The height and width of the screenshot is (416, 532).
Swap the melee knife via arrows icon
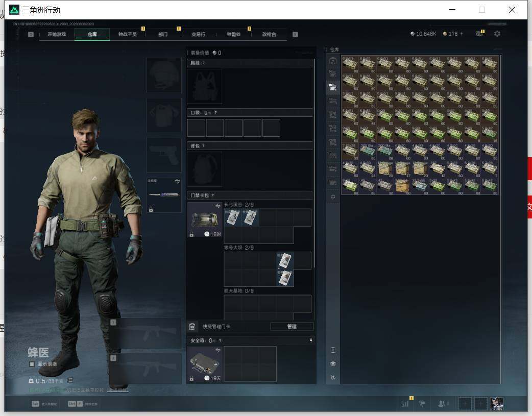pos(177,181)
